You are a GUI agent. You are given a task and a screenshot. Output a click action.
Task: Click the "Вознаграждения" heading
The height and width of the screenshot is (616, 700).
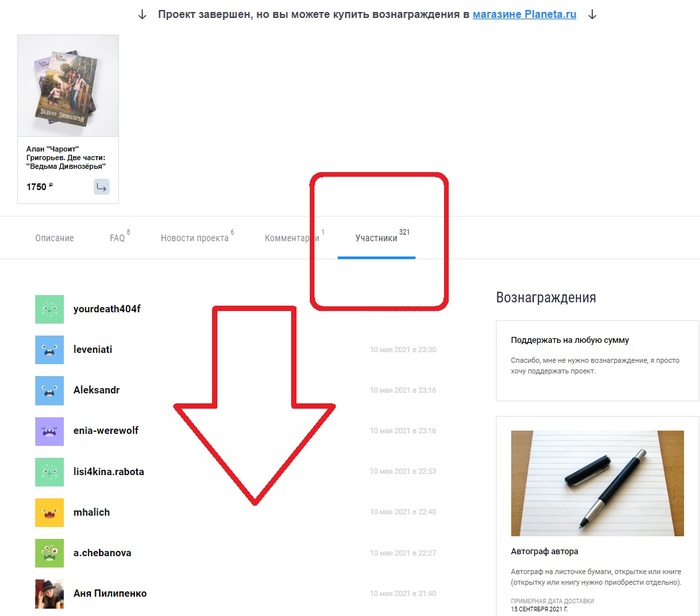[546, 298]
